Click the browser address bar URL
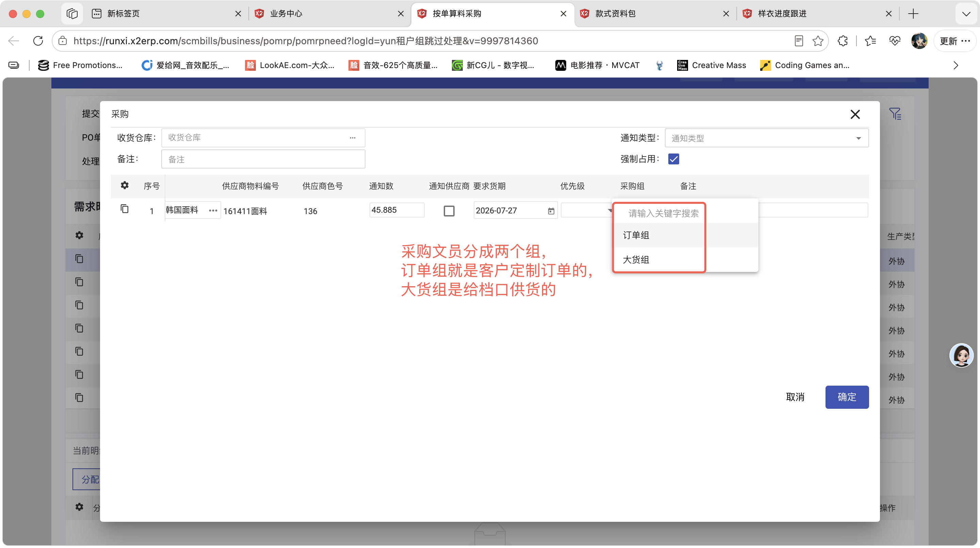Image resolution: width=980 pixels, height=548 pixels. [x=306, y=41]
